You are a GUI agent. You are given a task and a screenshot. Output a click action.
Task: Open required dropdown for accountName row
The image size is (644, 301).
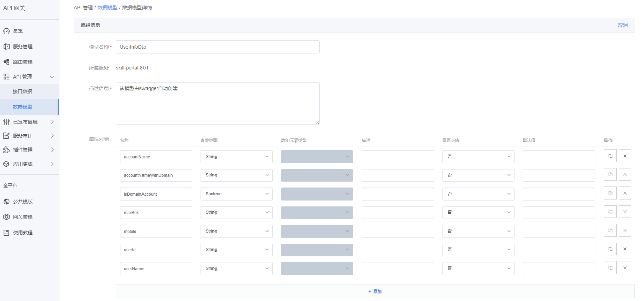tap(478, 157)
